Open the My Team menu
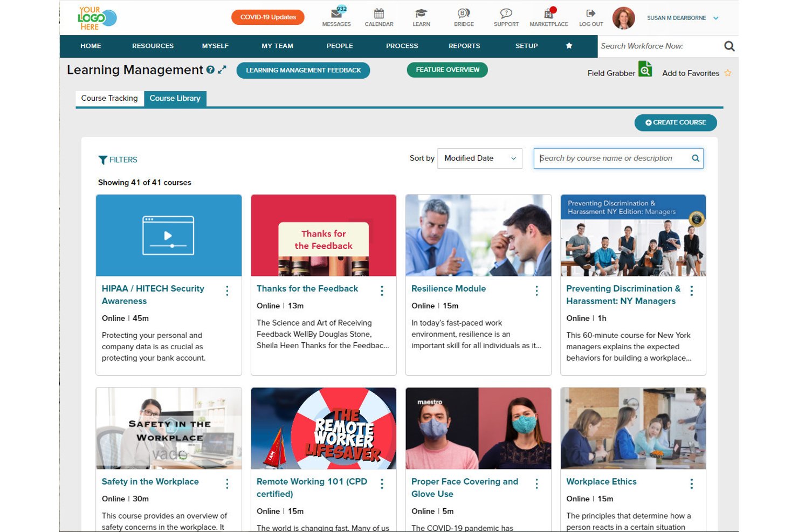The width and height of the screenshot is (798, 532). coord(277,46)
